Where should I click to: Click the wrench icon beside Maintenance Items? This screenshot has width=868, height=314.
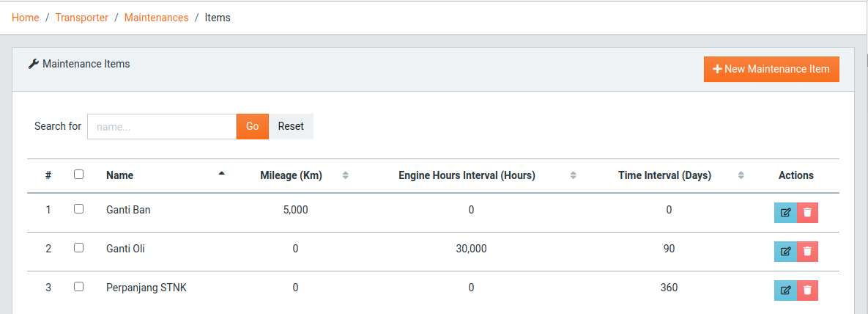click(33, 64)
